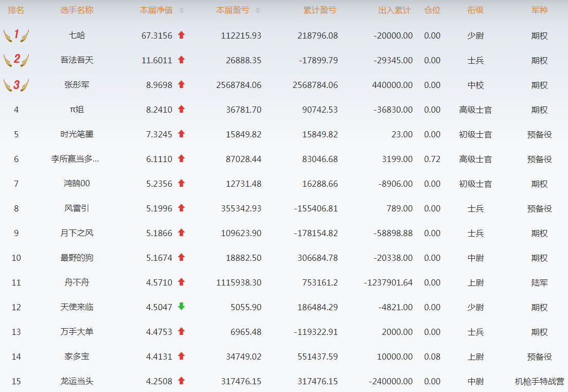Click red up arrow beside 4.4753
Viewport: 568px width, 392px height.
point(182,331)
